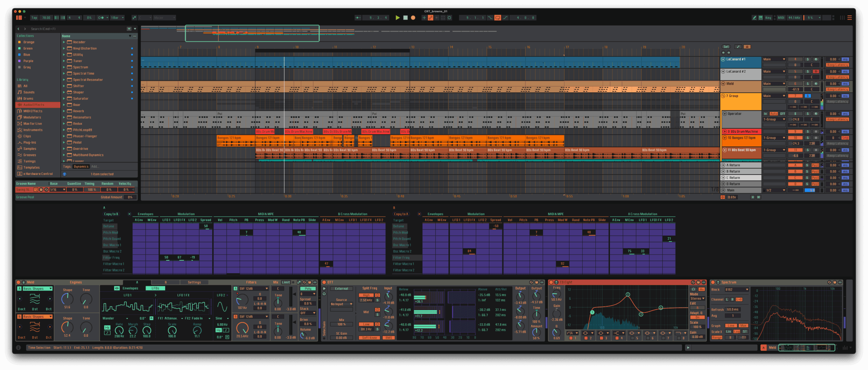Toggle Automation Arm icon
Viewport: 868px width, 370px height.
[430, 18]
